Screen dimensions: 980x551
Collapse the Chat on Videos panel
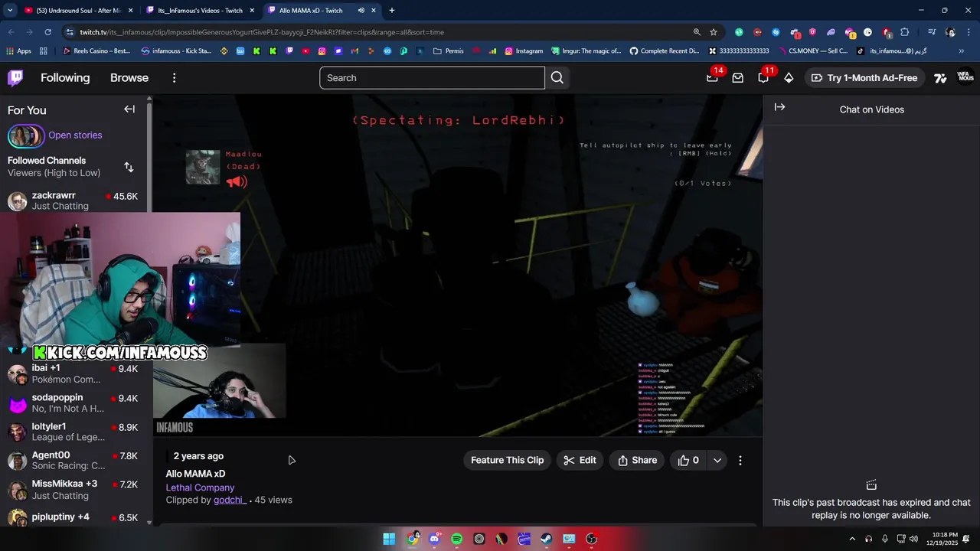point(779,108)
